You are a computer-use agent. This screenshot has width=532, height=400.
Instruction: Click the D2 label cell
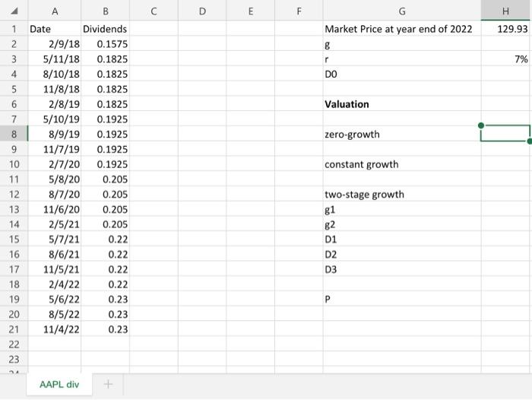pos(402,254)
